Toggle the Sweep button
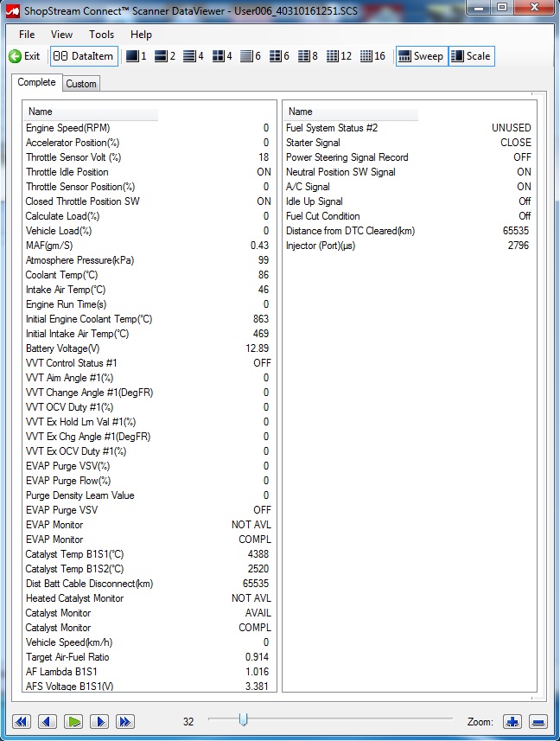 point(421,56)
